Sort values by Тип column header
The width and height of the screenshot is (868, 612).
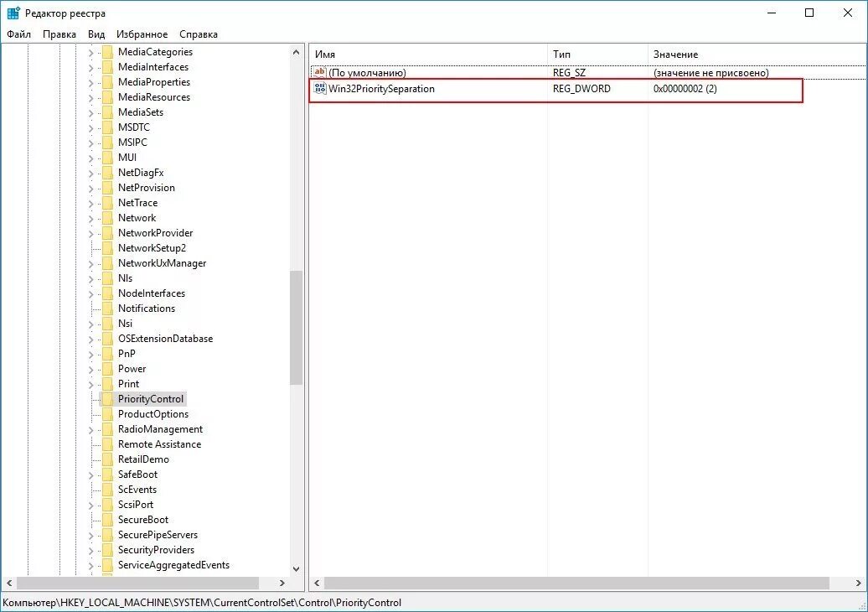click(x=597, y=54)
